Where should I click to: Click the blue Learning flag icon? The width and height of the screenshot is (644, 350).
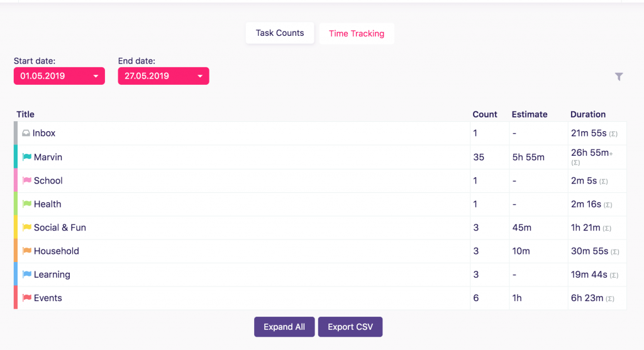(27, 274)
